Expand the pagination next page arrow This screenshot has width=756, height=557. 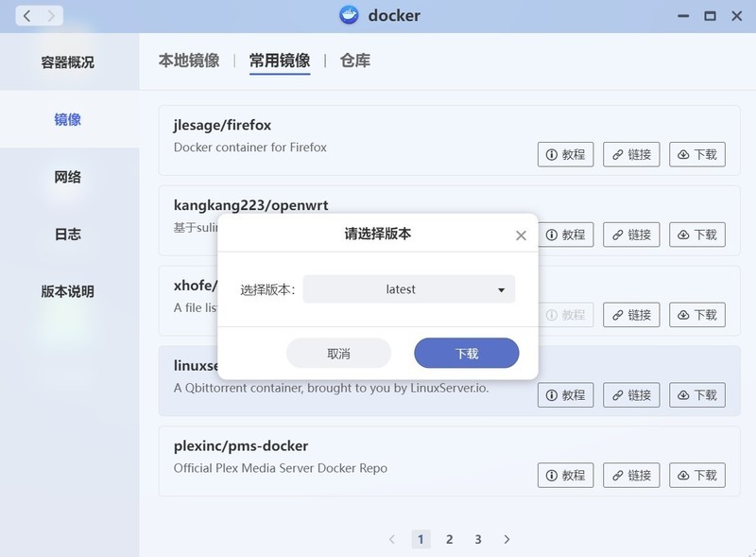click(x=507, y=539)
